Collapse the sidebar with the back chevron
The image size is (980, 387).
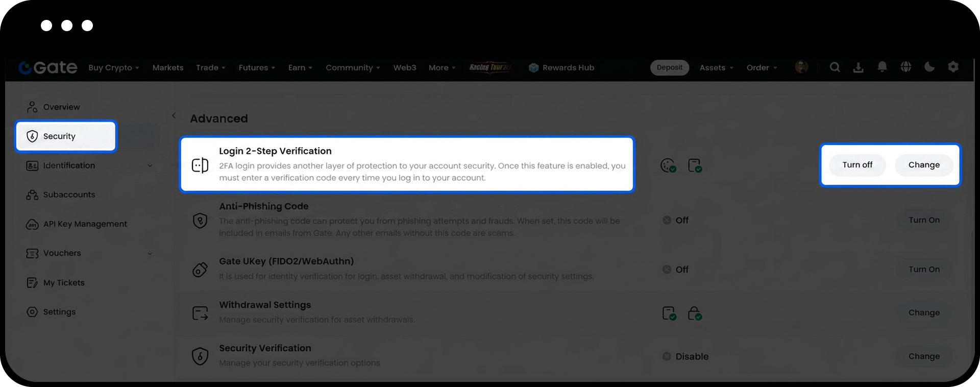tap(174, 115)
